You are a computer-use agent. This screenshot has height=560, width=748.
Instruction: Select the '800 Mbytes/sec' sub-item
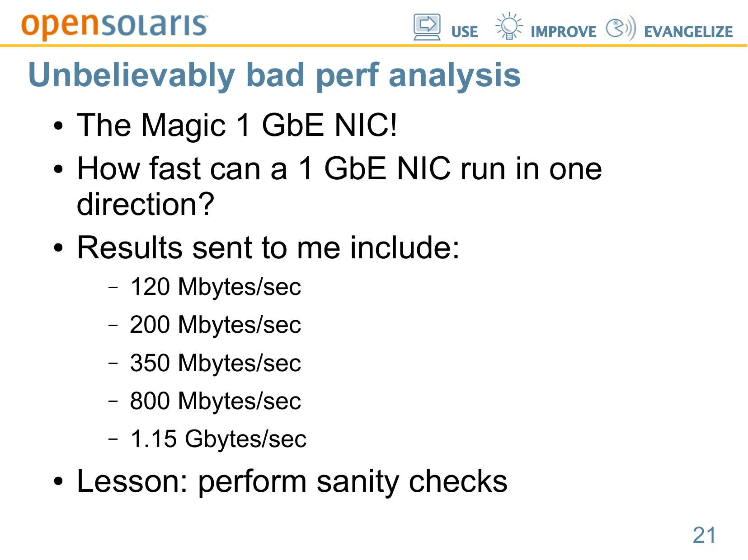click(215, 401)
